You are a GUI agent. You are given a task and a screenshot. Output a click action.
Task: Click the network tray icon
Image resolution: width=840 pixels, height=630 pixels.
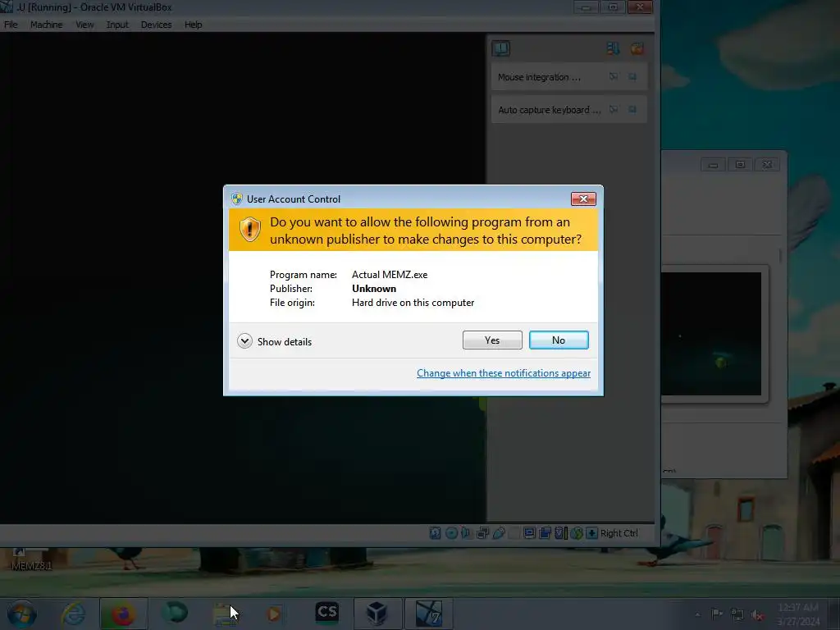737,614
